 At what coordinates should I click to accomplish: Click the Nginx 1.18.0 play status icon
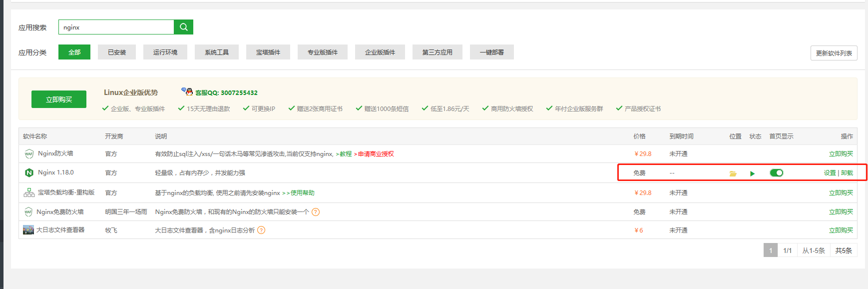(x=753, y=173)
